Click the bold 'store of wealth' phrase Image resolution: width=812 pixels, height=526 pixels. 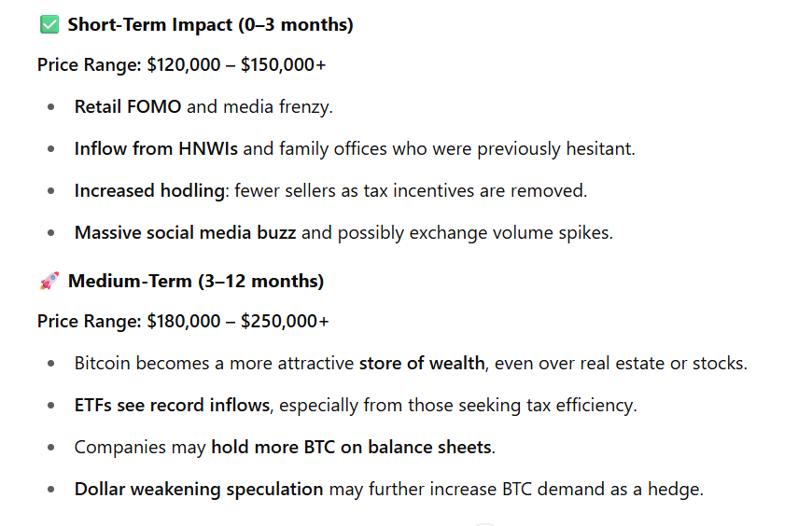tap(422, 363)
